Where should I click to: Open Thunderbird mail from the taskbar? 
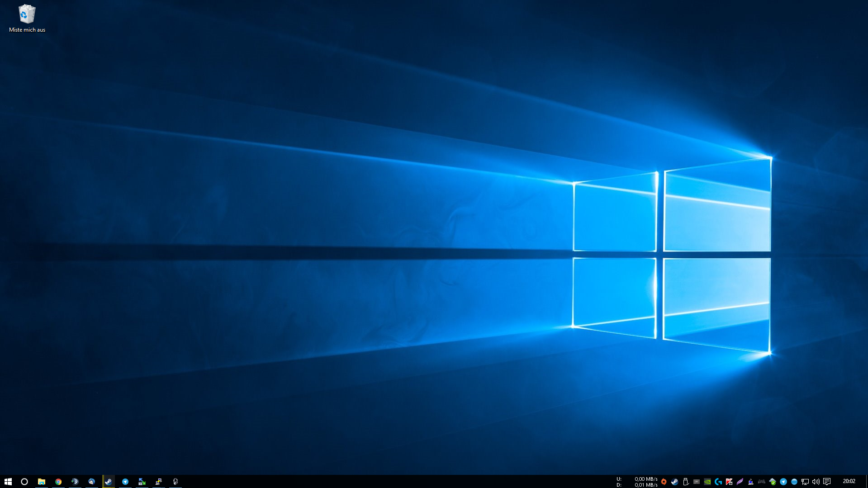pos(91,482)
